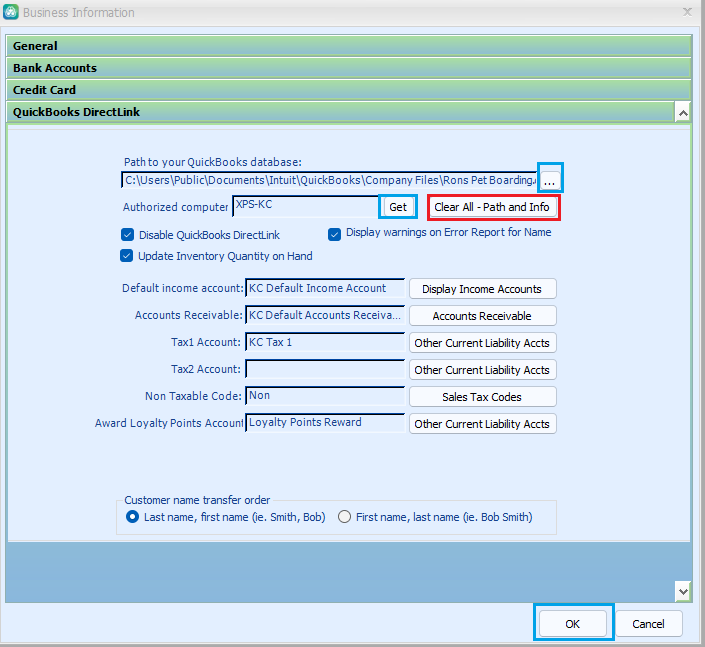
Task: Collapse QuickBooks DirectLink with the up chevron
Action: [x=683, y=112]
